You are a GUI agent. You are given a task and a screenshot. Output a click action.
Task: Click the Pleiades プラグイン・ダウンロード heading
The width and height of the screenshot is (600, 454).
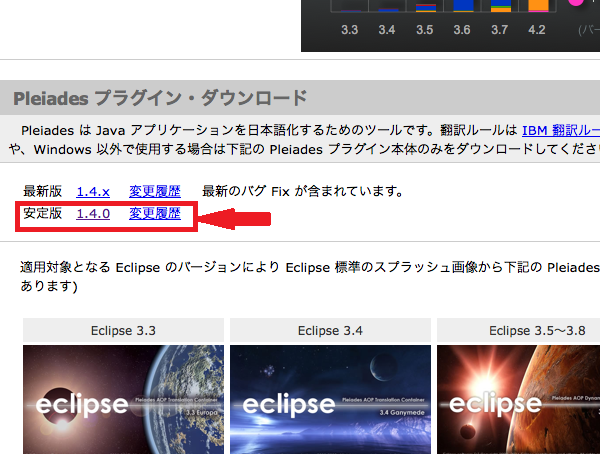click(160, 98)
